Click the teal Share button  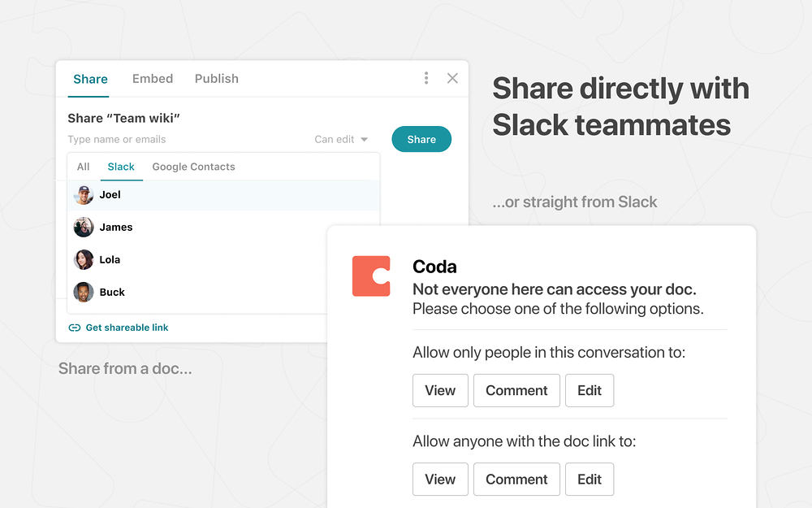pos(421,139)
